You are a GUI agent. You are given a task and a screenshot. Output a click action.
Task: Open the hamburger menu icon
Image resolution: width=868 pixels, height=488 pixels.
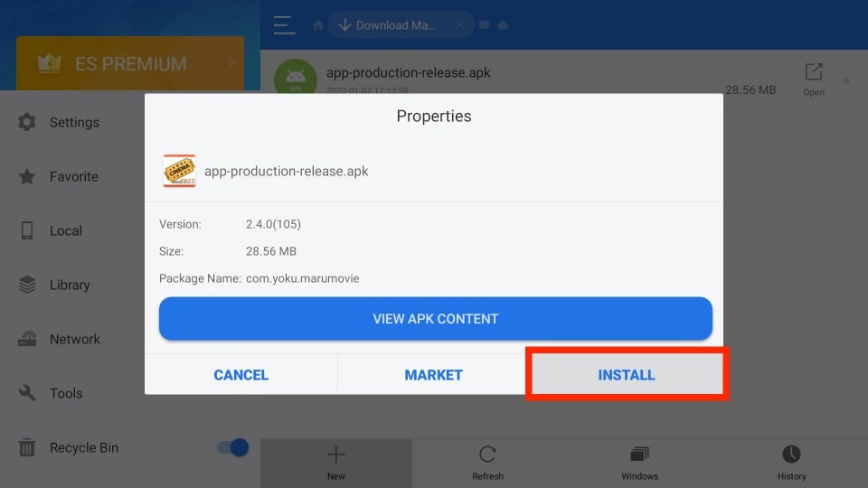[284, 25]
